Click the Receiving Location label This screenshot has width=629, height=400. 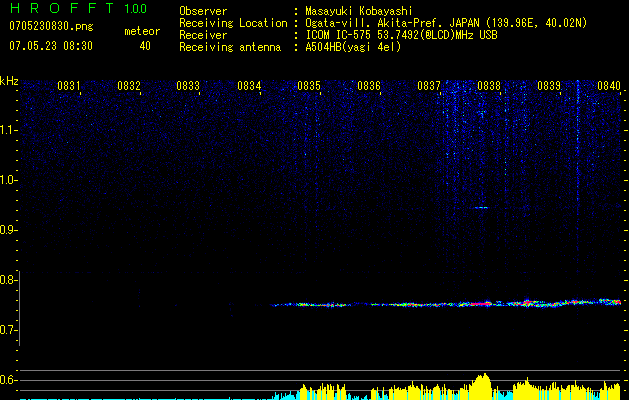pos(233,23)
